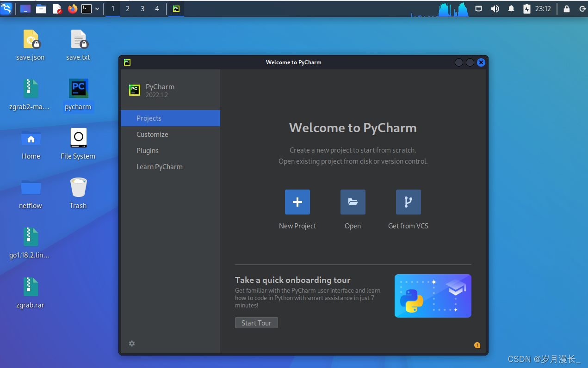Select the zgrab2-ma... archive on desktop
This screenshot has width=588, height=368.
tap(31, 88)
